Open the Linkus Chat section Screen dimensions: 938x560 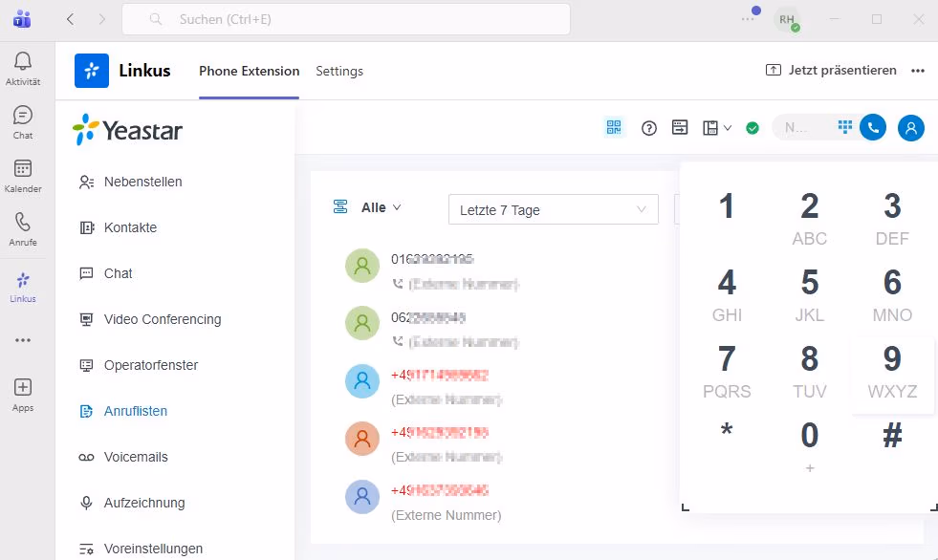tap(118, 273)
